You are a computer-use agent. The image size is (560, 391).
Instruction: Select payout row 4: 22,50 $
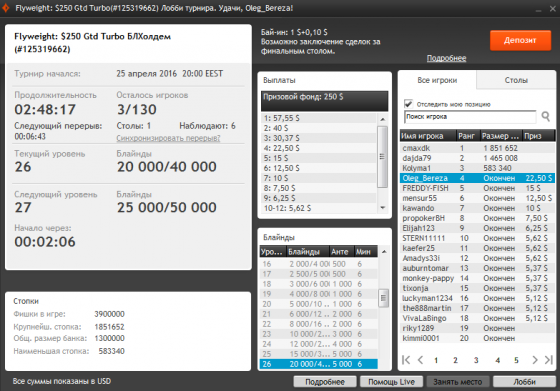319,148
